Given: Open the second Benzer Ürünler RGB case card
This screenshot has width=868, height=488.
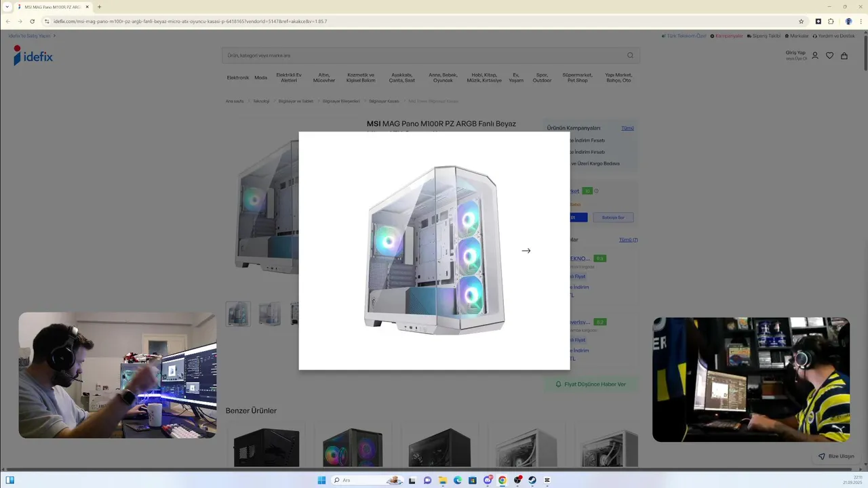Looking at the screenshot, I should (x=353, y=446).
